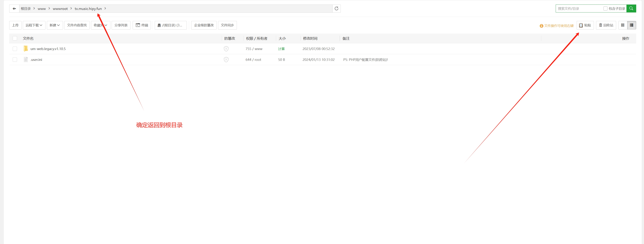Click the 粘贴 paste button

(585, 25)
